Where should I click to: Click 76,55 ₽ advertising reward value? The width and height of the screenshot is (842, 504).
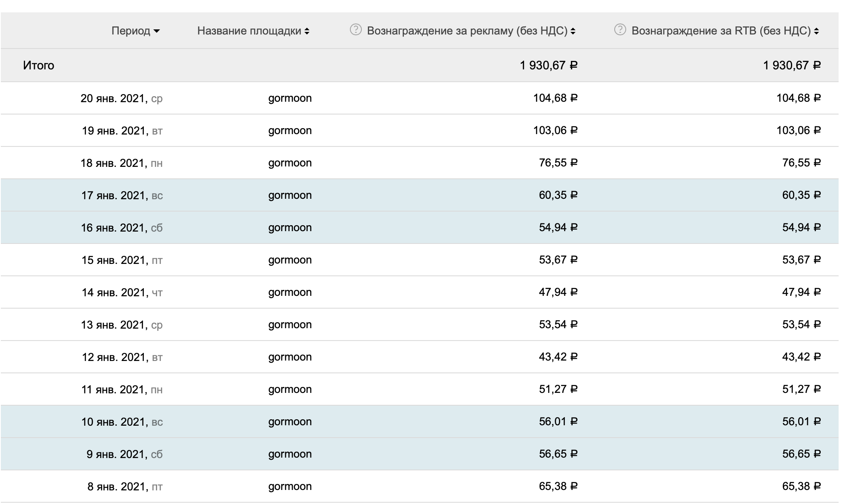[558, 163]
